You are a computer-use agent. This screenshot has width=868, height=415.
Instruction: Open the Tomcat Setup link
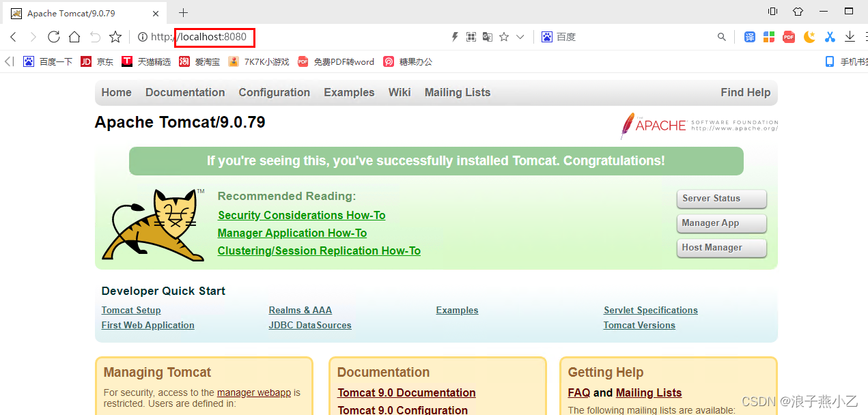(x=131, y=310)
